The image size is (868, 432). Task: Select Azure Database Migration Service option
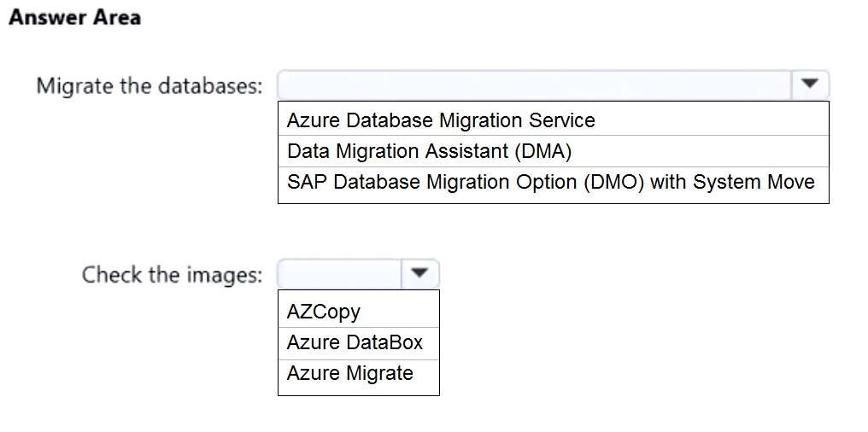(441, 120)
